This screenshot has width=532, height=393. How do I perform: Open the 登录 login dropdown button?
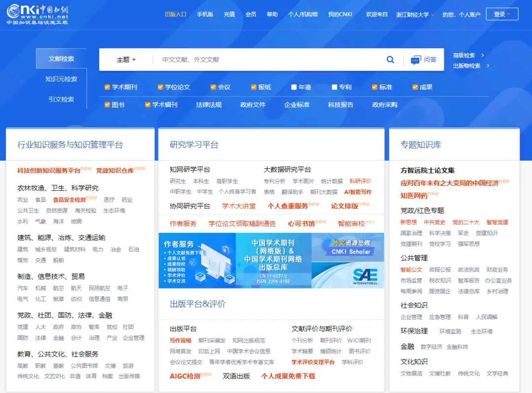coord(502,14)
